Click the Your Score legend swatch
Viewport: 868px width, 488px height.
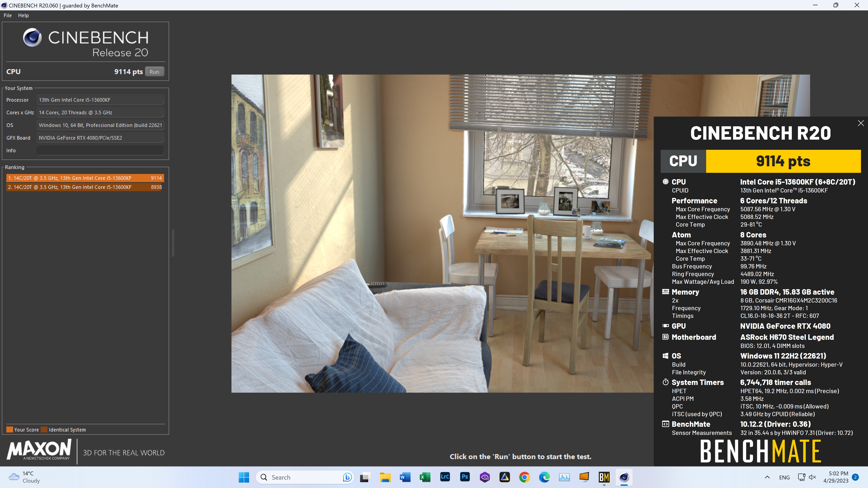pos(9,429)
